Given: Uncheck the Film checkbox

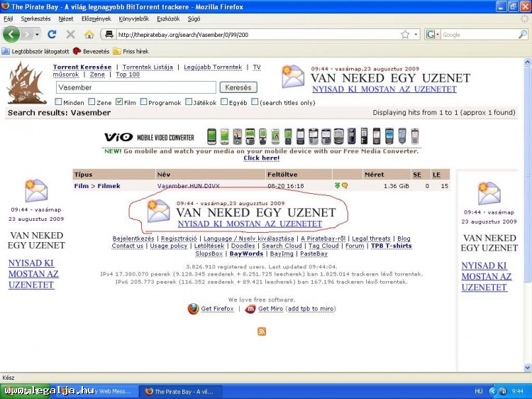Looking at the screenshot, I should [119, 102].
